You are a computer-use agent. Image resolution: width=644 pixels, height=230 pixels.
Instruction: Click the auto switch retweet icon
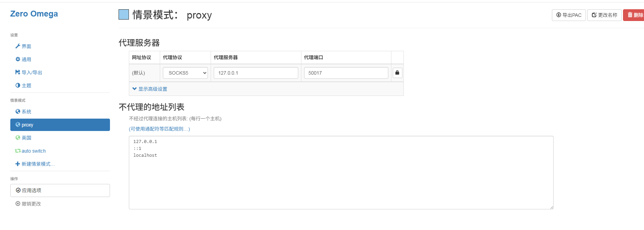pyautogui.click(x=18, y=151)
